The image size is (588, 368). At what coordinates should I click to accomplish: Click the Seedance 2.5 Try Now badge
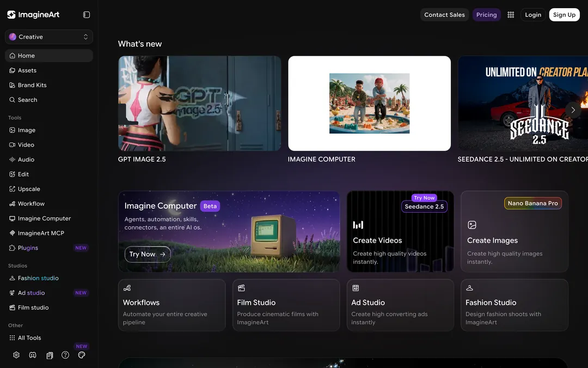click(424, 203)
